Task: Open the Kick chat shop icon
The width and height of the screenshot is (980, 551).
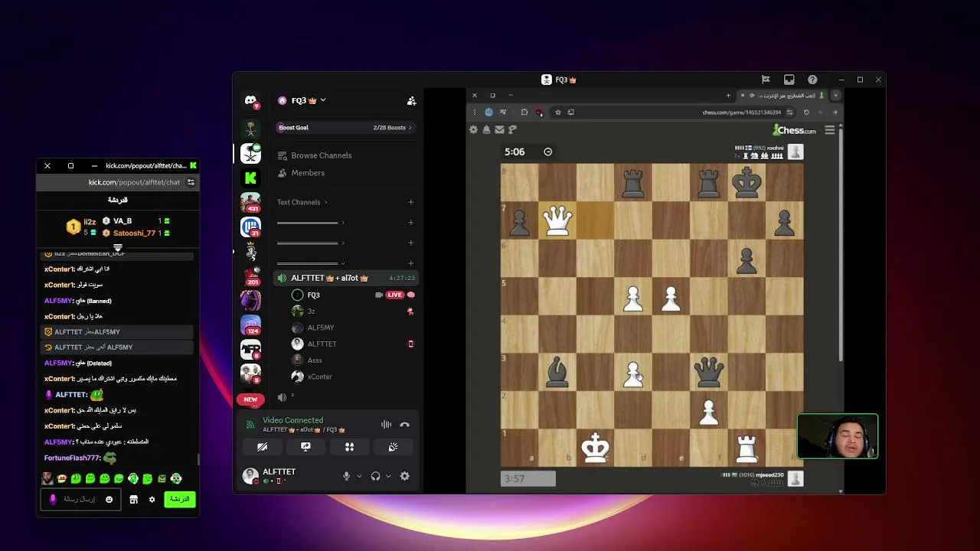Action: [133, 500]
